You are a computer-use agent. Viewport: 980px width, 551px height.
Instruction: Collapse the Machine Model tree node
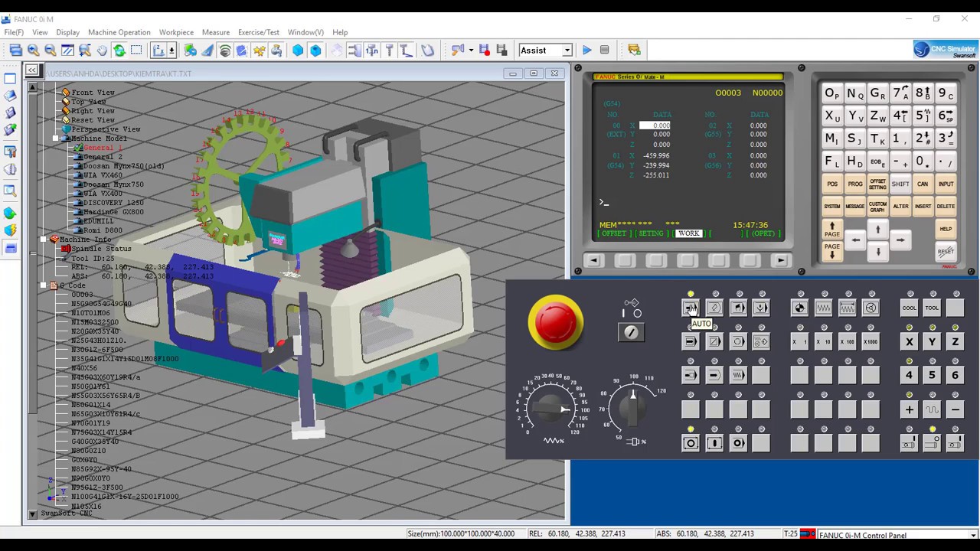56,139
